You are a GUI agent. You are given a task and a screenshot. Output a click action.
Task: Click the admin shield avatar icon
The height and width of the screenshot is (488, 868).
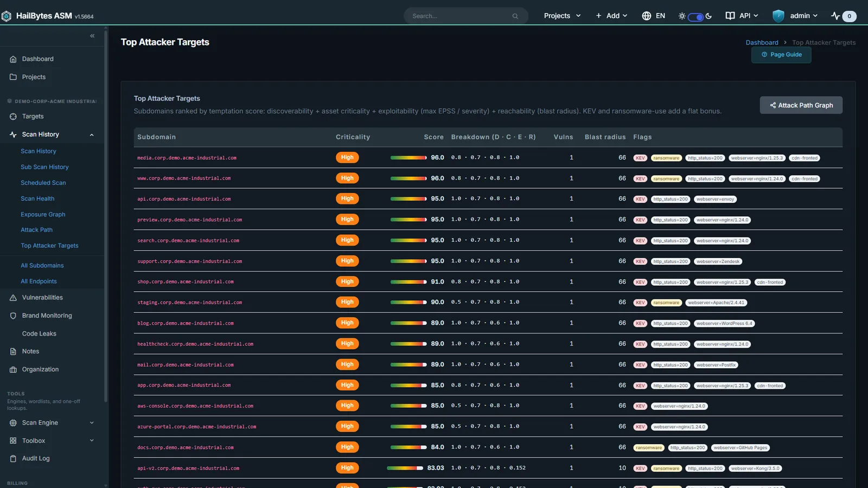(778, 16)
